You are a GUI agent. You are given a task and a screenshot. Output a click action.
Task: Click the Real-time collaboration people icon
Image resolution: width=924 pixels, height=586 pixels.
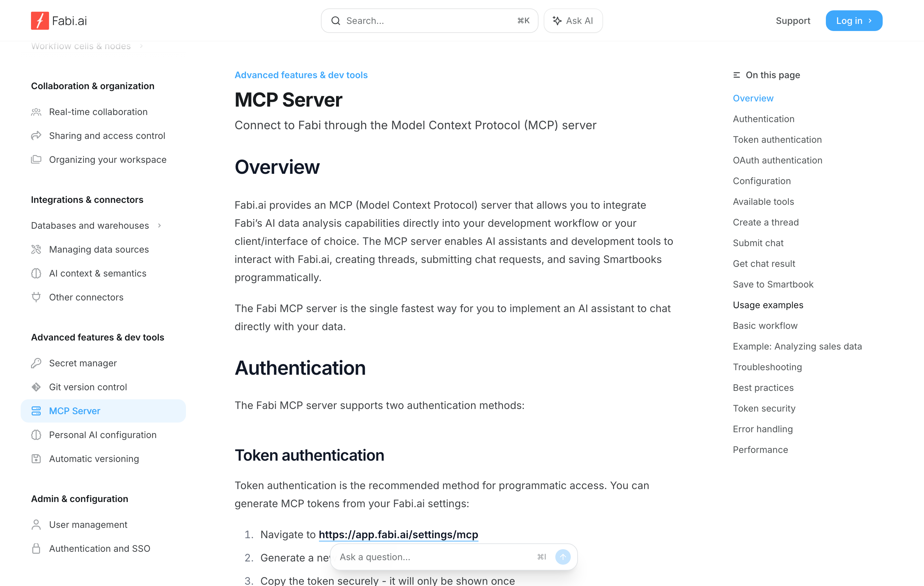36,112
